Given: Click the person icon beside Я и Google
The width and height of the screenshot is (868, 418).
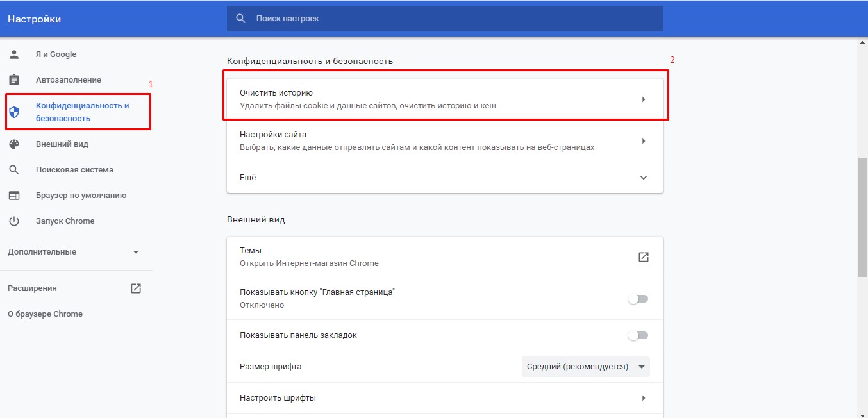Looking at the screenshot, I should coord(14,54).
